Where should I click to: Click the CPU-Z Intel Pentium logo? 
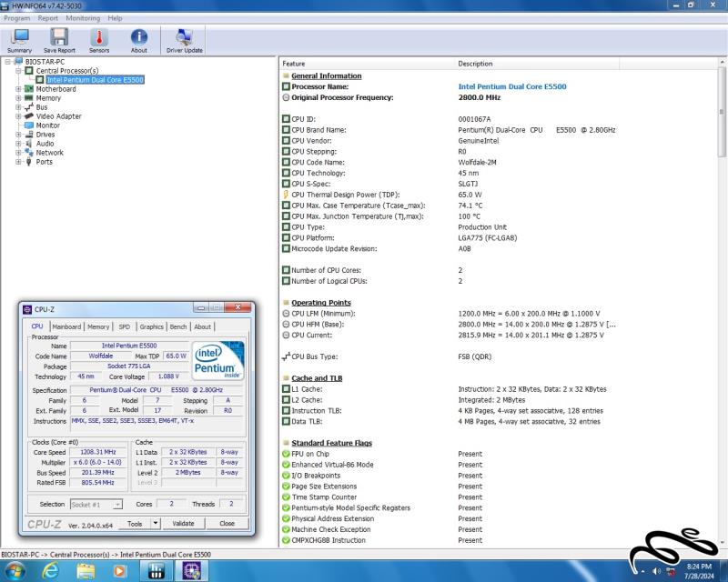217,361
